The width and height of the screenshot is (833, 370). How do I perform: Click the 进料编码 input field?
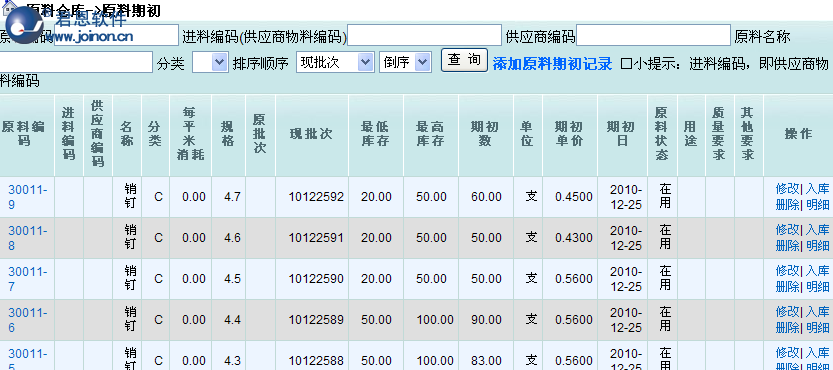tap(424, 36)
